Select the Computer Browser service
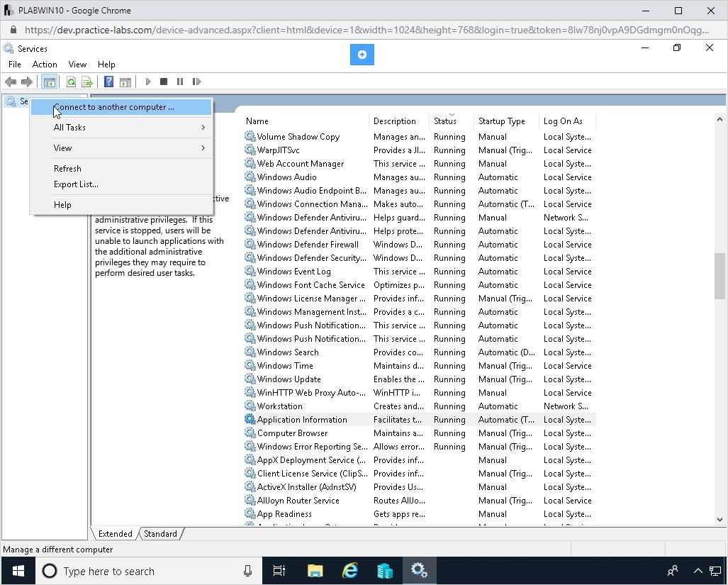The image size is (728, 585). [419, 433]
